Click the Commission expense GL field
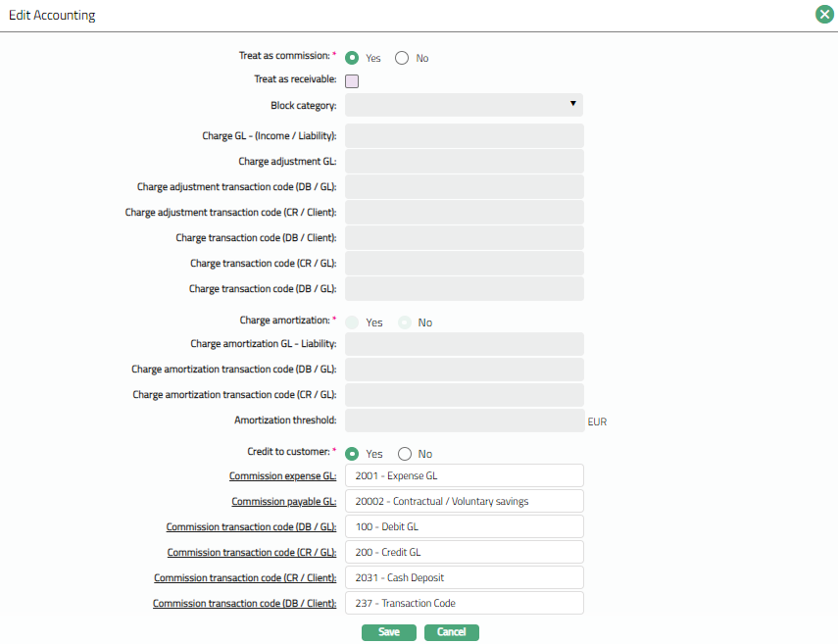 click(464, 475)
